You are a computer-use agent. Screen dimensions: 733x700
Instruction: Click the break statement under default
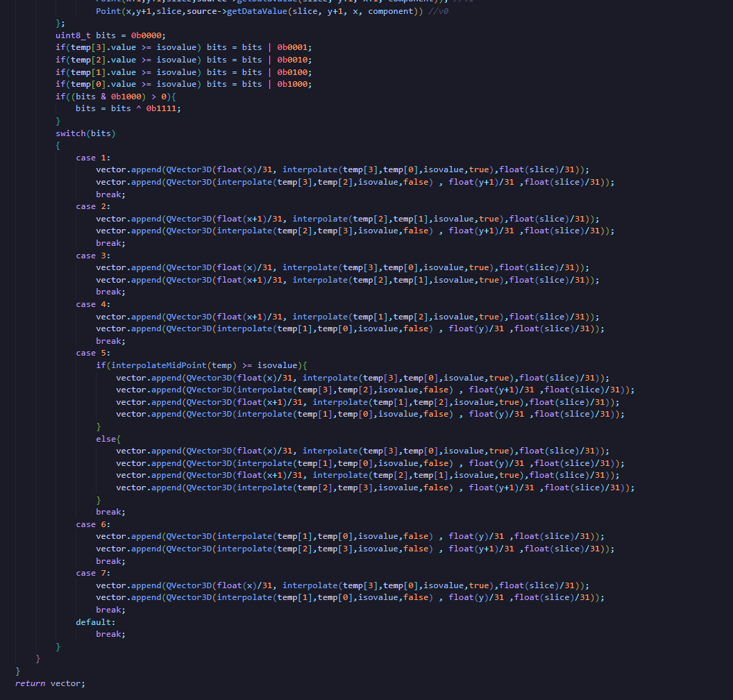click(111, 634)
